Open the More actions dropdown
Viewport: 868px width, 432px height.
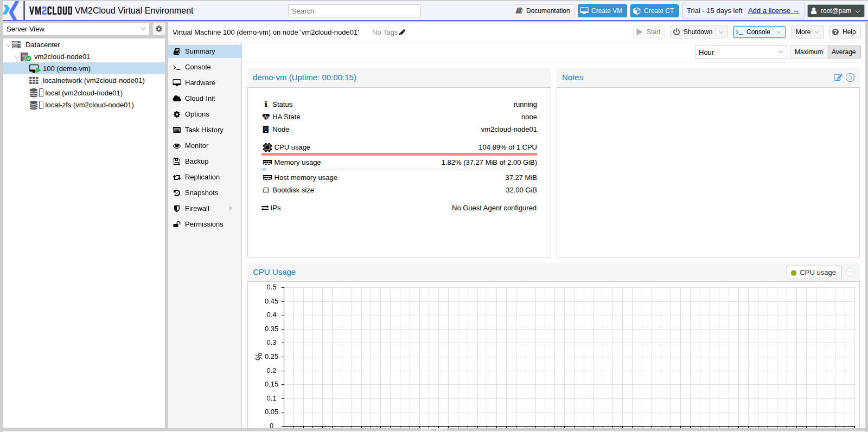(807, 32)
